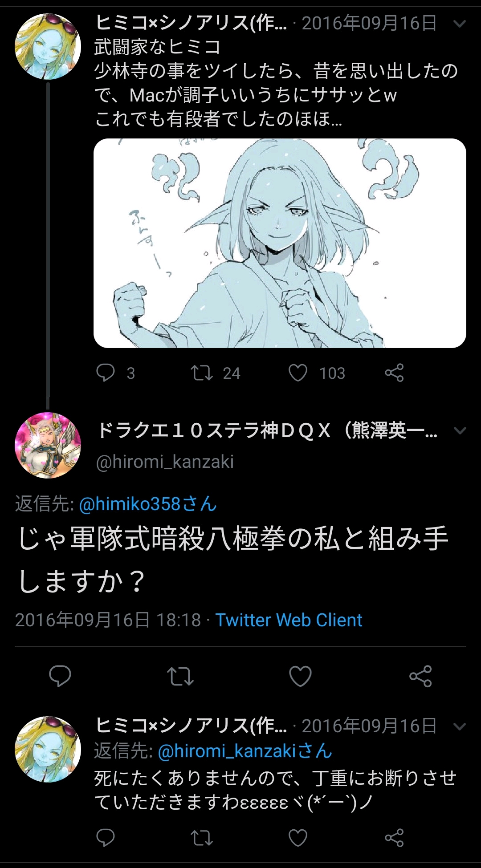Share the hiromi_kanzaki main tweet
Image resolution: width=481 pixels, height=868 pixels.
421,676
